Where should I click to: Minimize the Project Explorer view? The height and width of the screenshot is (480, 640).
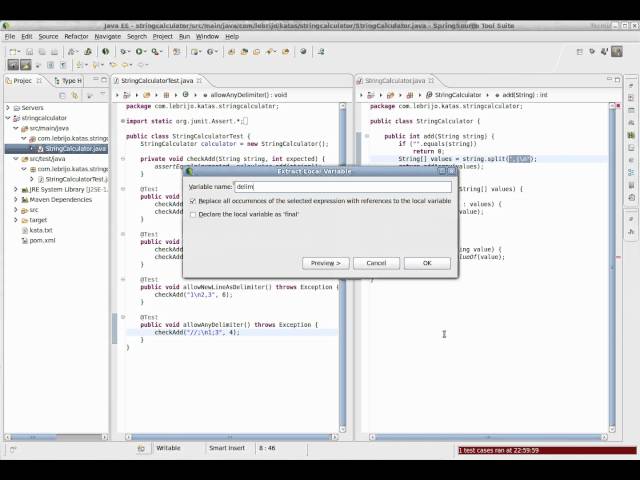(x=96, y=79)
